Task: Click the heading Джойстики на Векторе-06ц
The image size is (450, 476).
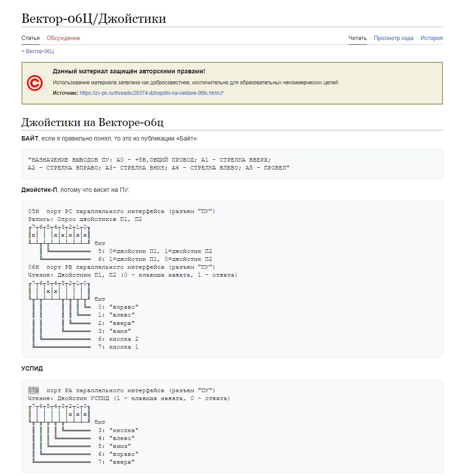Action: click(93, 123)
